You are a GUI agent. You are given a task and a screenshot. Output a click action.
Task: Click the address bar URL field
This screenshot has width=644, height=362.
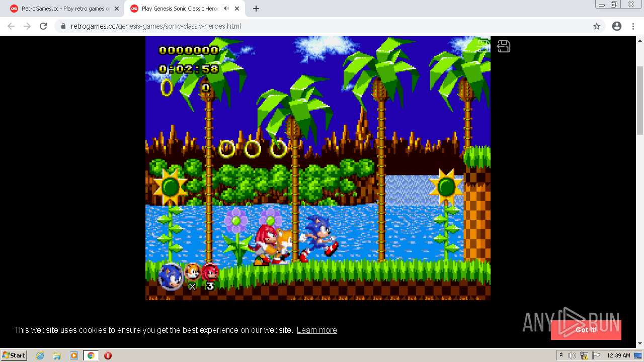coord(322,26)
